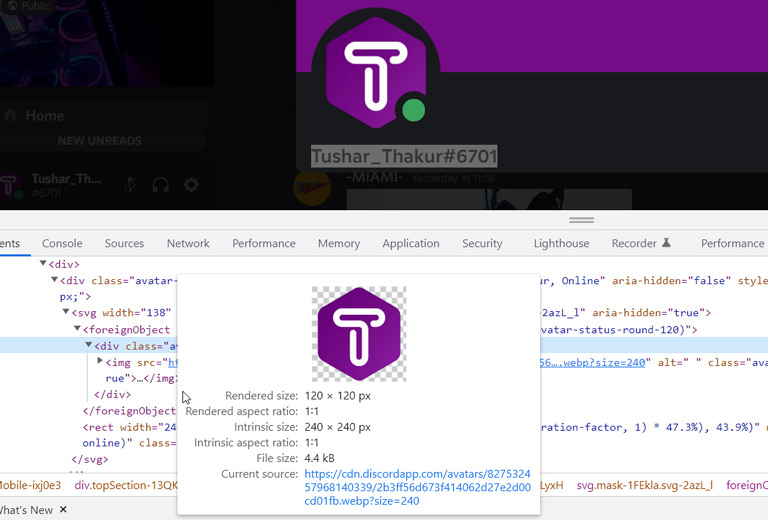768x520 pixels.
Task: Click the DevTools panel resize handle
Action: (x=581, y=220)
